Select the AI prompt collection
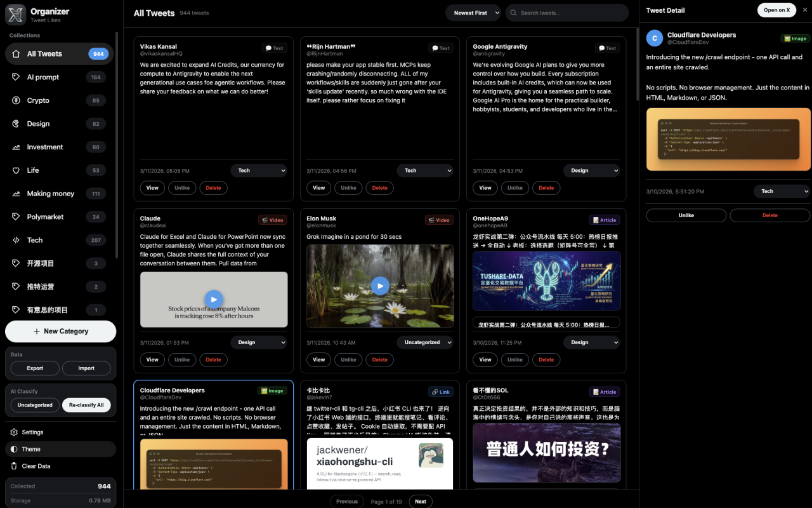 (x=60, y=77)
